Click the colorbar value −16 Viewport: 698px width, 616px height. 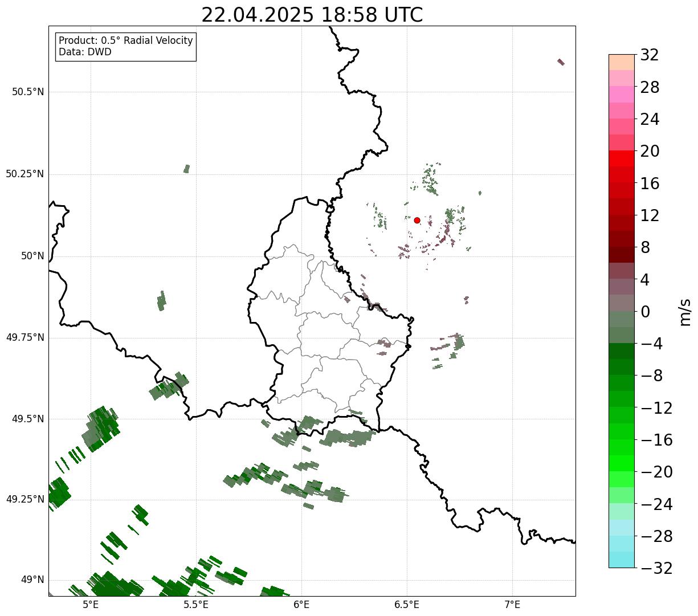(656, 440)
